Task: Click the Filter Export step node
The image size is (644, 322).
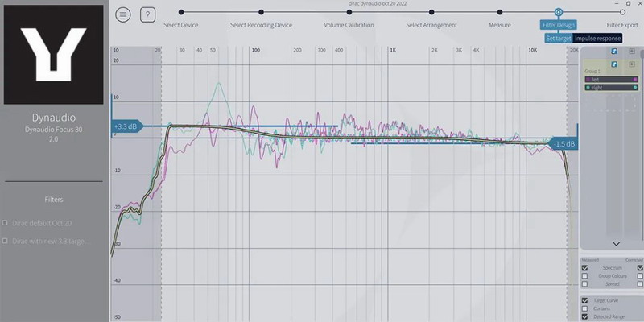Action: tap(622, 12)
